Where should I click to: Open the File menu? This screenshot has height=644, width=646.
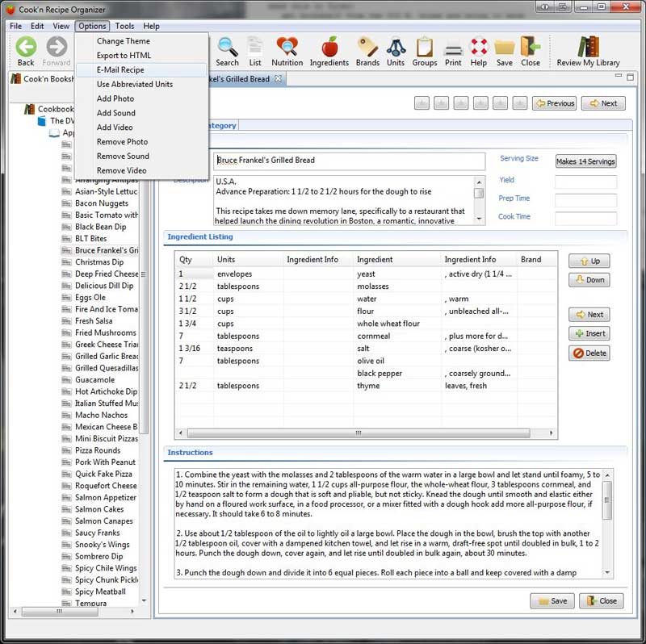15,26
